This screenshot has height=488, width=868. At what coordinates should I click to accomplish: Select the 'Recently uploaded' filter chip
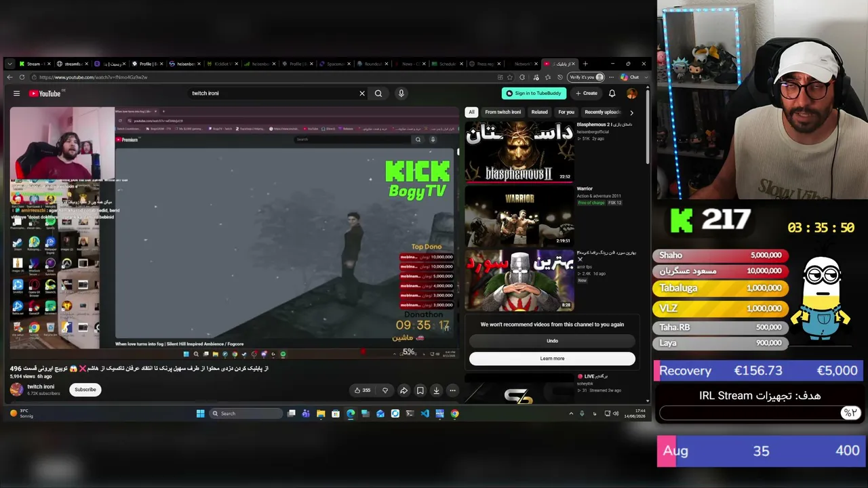tap(602, 113)
